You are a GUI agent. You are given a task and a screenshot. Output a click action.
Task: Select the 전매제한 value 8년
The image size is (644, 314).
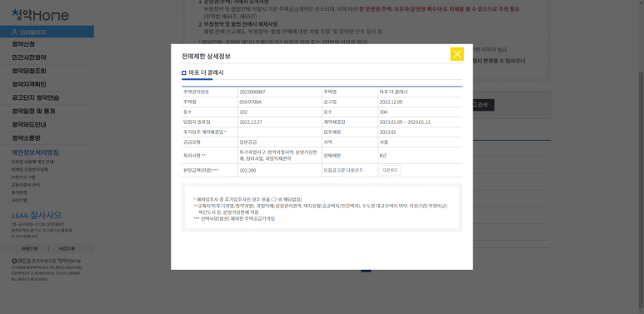pyautogui.click(x=383, y=156)
